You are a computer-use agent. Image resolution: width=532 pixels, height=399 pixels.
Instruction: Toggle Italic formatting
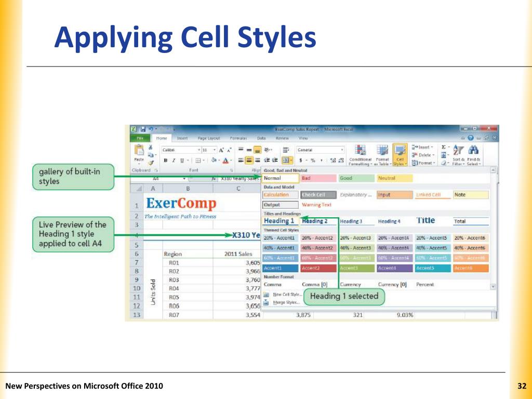174,161
